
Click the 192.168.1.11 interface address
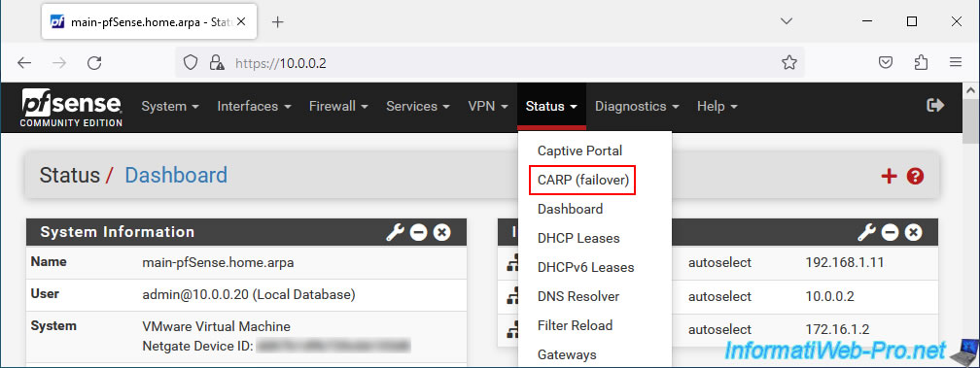[x=845, y=262]
